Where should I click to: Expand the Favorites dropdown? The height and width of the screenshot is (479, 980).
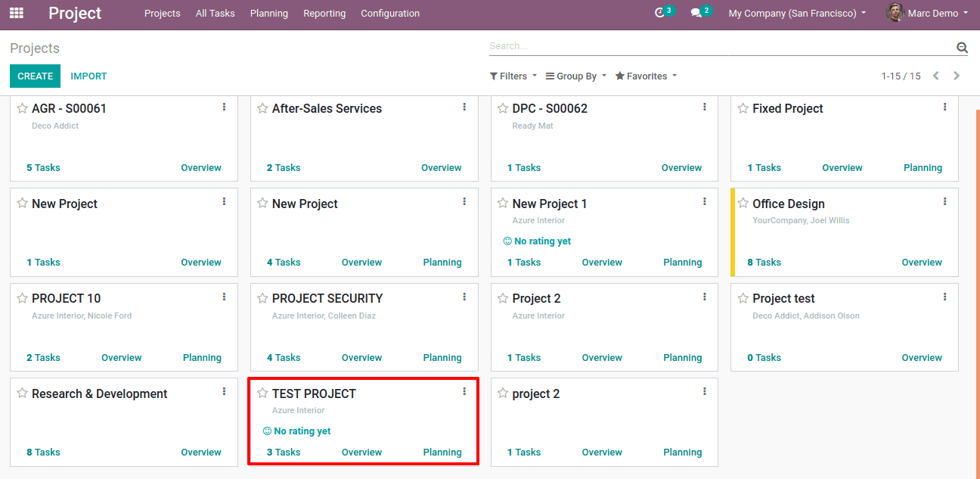click(x=646, y=76)
